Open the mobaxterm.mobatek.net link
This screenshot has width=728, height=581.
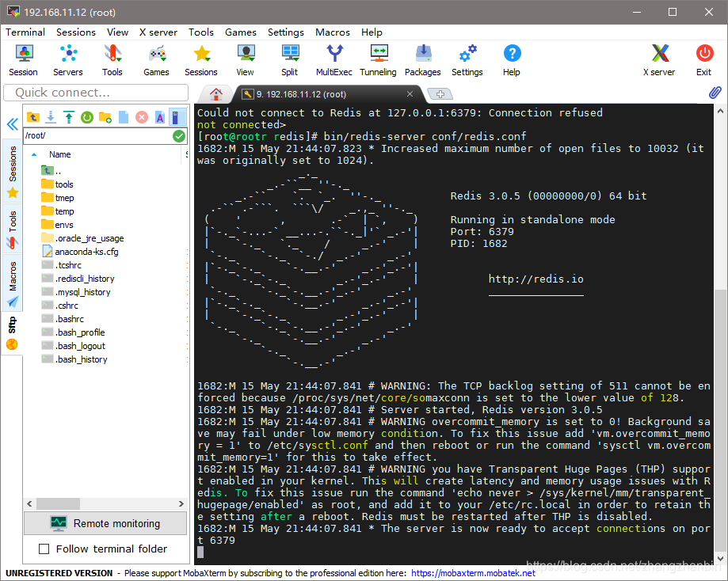473,573
